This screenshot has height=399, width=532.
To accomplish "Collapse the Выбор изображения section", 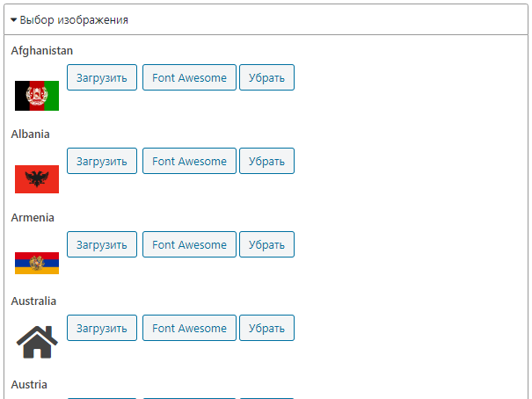I will point(69,19).
